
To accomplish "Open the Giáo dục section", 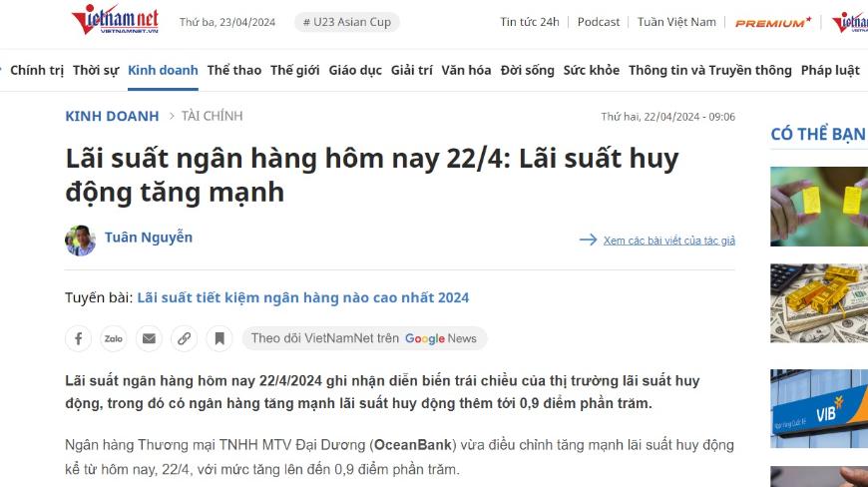I will click(x=355, y=70).
